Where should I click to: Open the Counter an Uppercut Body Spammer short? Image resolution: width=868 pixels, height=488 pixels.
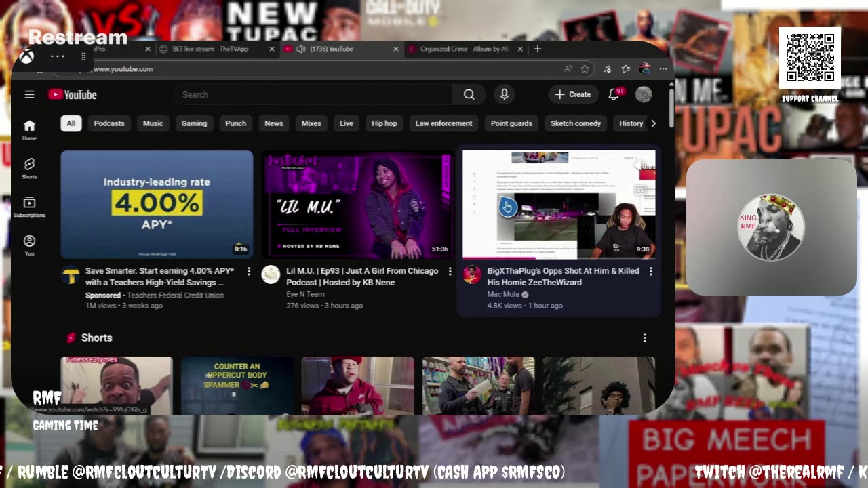point(237,385)
